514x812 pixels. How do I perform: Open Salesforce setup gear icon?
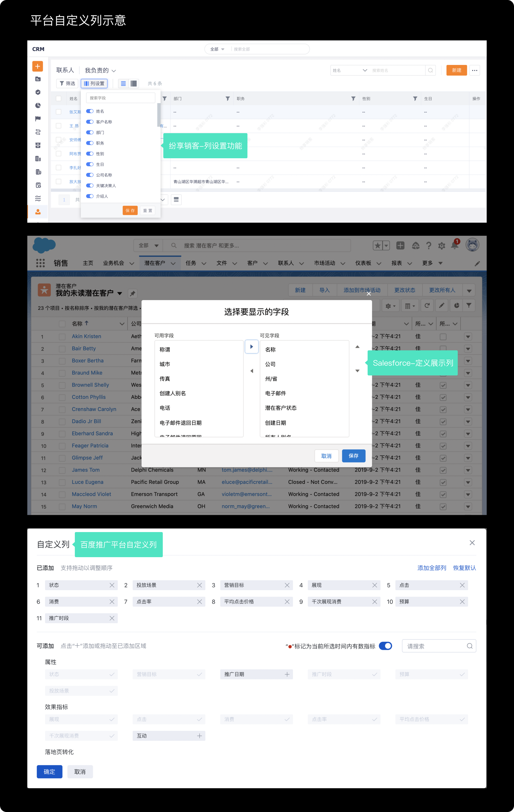[441, 246]
